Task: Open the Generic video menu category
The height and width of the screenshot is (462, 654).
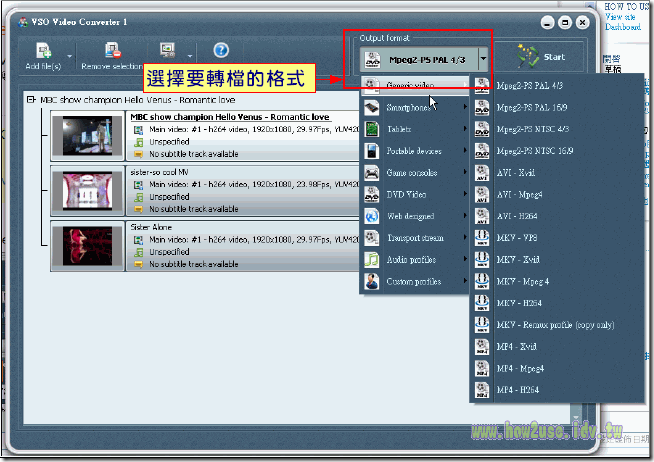Action: pos(415,85)
